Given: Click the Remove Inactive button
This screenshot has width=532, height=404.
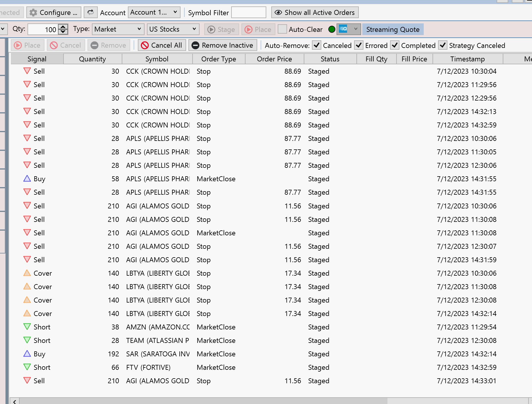Looking at the screenshot, I should [x=222, y=45].
